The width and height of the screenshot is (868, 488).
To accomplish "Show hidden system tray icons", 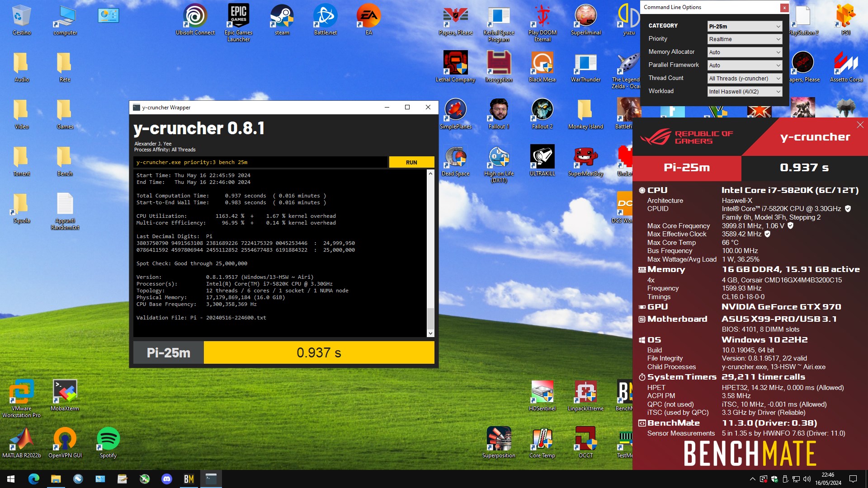I will (752, 479).
